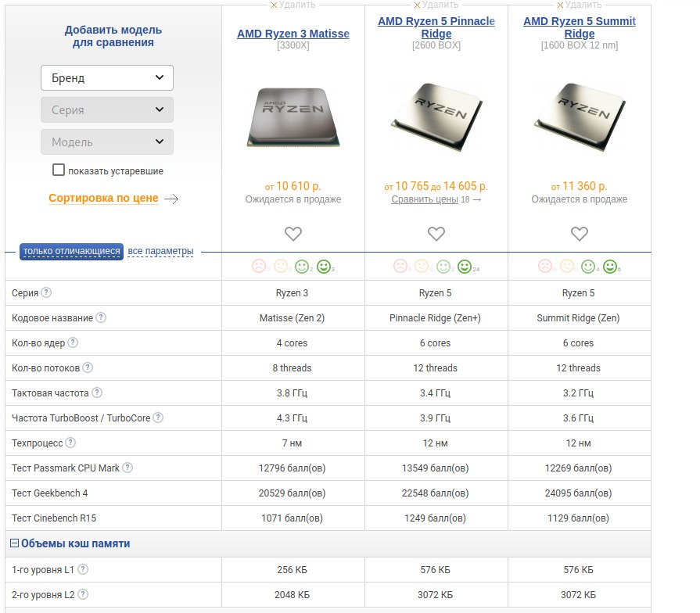
Task: Open help icon next to Техпроцесс
Action: pyautogui.click(x=70, y=442)
